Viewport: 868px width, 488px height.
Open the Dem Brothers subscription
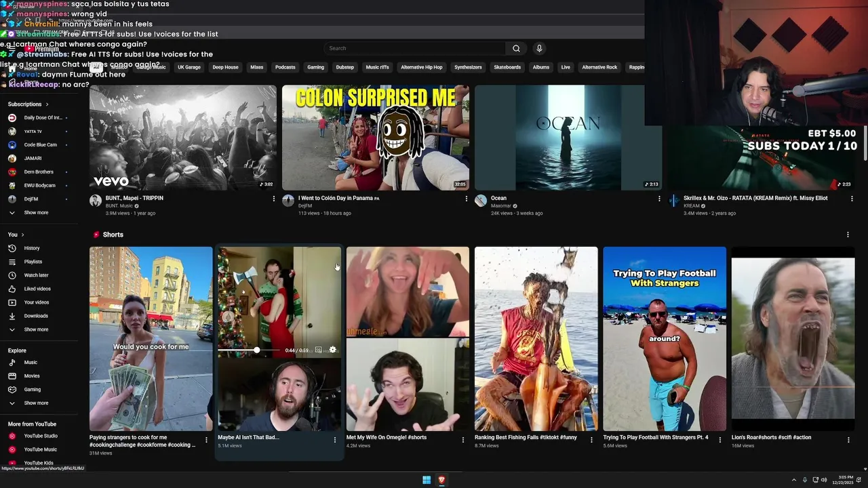(x=39, y=172)
